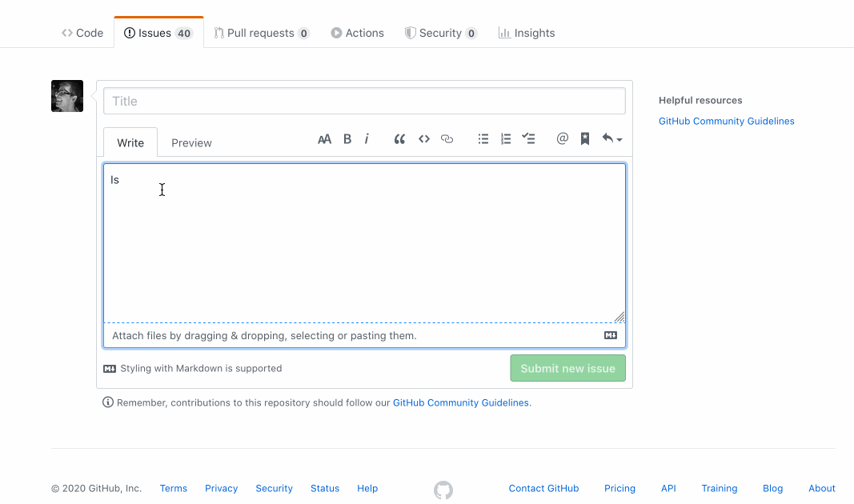Add a task list to the comment

528,138
